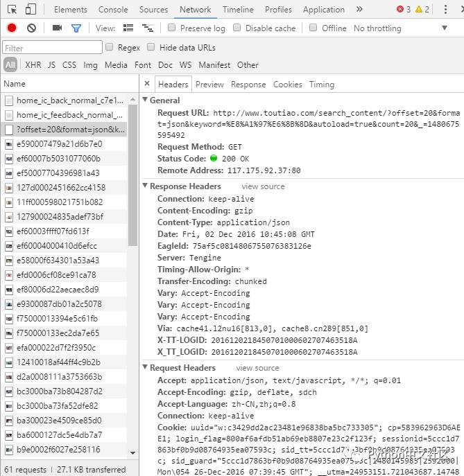
Task: Open the Elements panel tab
Action: pyautogui.click(x=71, y=10)
